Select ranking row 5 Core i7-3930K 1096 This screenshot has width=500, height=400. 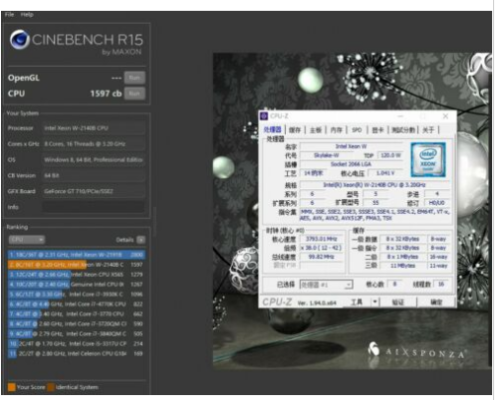click(x=76, y=294)
